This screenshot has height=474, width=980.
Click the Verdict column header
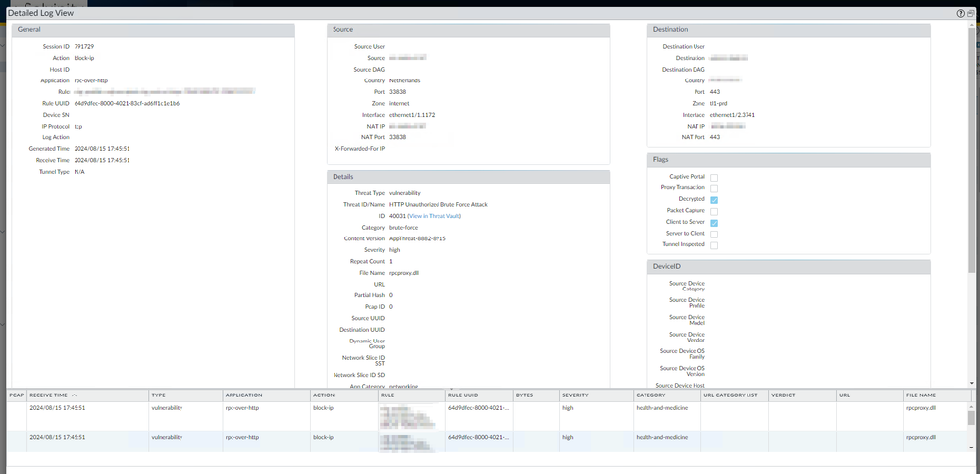[801, 395]
